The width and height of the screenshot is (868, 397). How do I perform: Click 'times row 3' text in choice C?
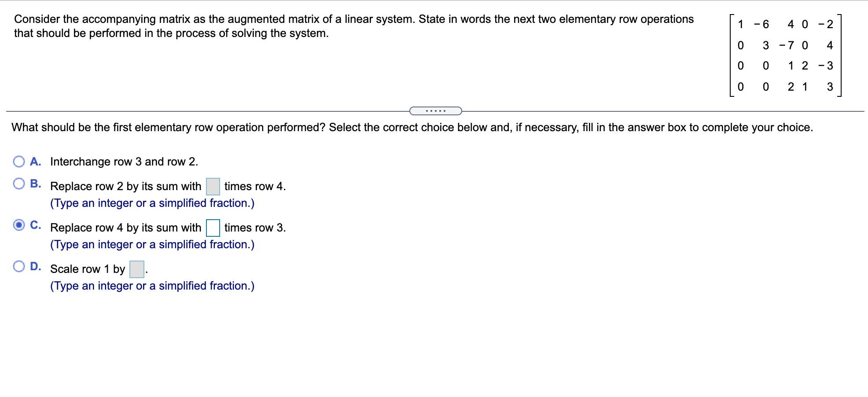(x=255, y=228)
